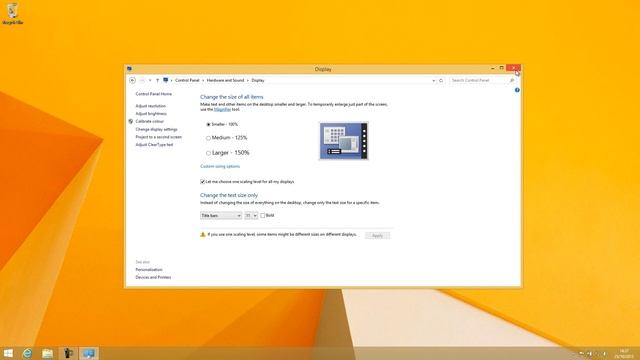
Task: Click the yellow warning triangle icon
Action: (202, 234)
